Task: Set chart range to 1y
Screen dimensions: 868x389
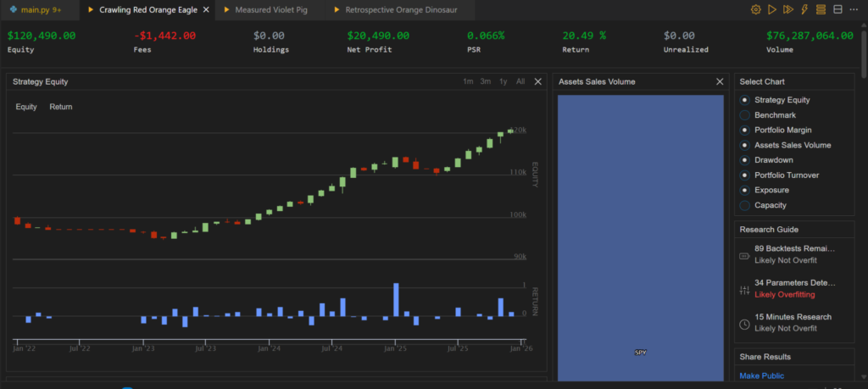Action: click(x=504, y=81)
